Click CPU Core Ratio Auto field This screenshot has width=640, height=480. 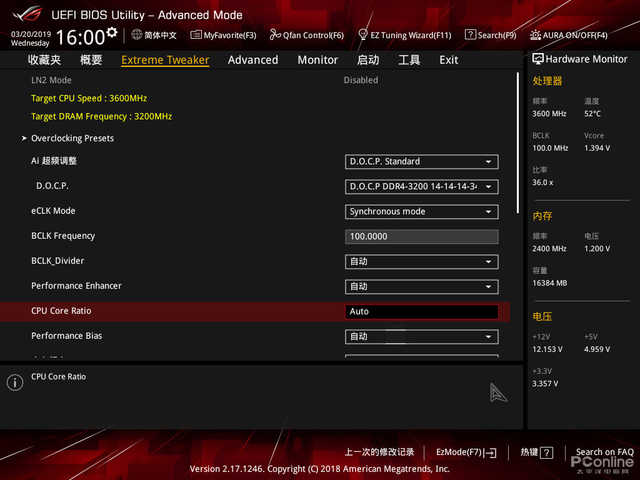coord(421,311)
